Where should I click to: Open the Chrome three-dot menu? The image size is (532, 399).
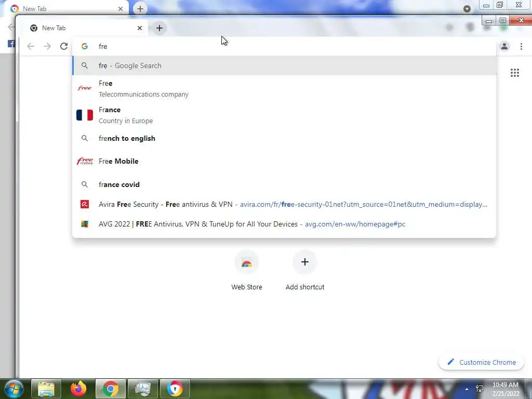[x=521, y=46]
